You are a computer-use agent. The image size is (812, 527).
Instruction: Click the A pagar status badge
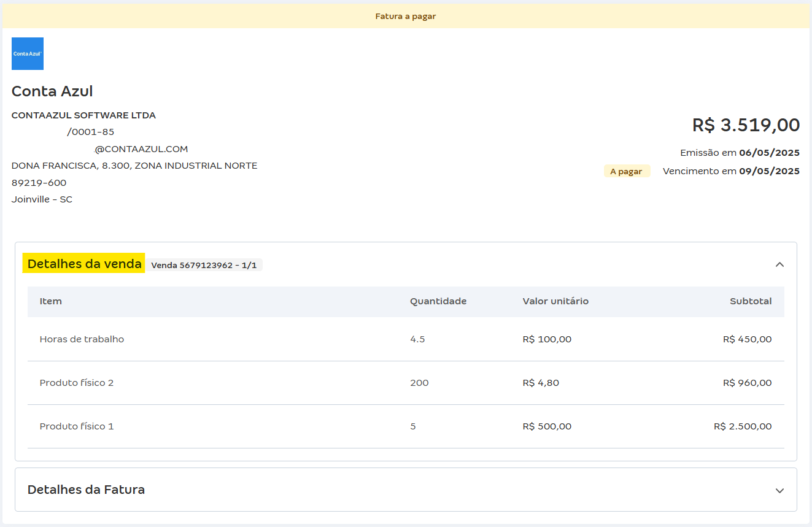626,172
